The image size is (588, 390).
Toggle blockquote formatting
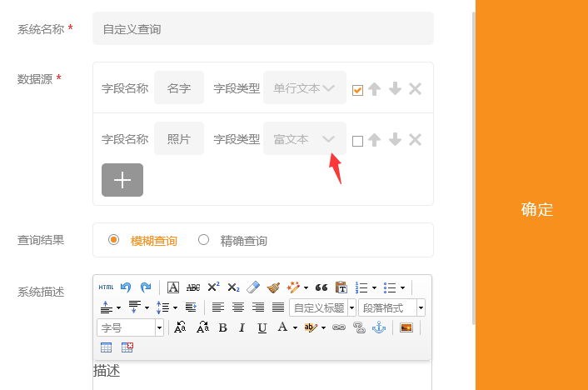(x=321, y=287)
